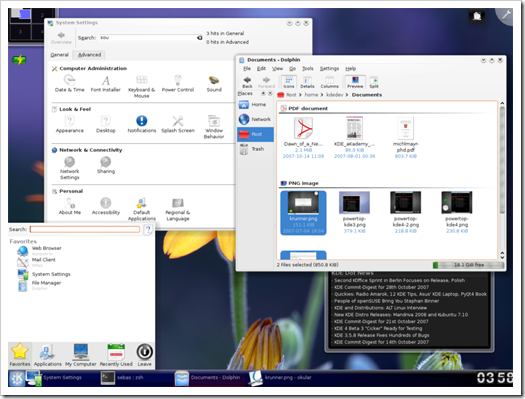
Task: Open Power Control settings
Action: [178, 83]
